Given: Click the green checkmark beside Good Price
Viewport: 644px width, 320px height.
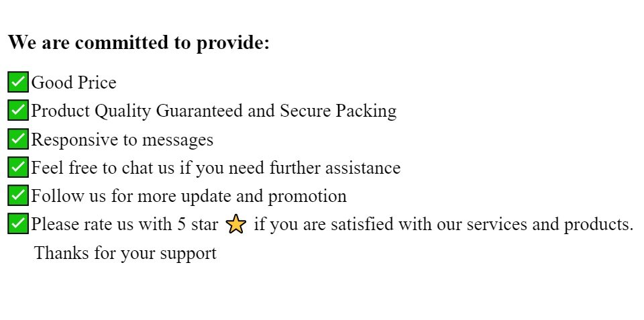Looking at the screenshot, I should point(18,81).
